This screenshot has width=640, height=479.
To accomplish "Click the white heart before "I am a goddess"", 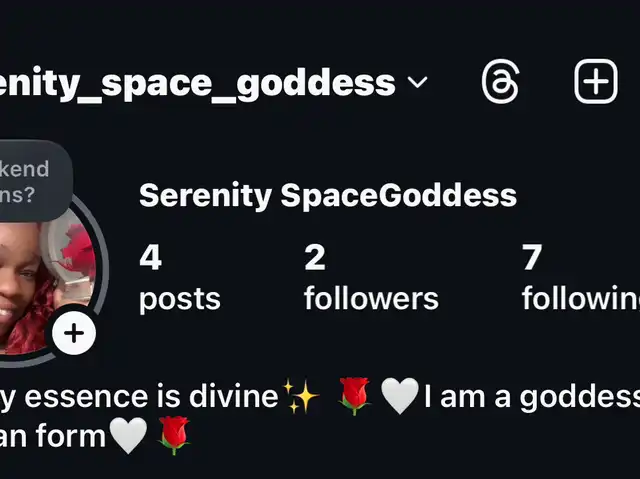I will (400, 396).
